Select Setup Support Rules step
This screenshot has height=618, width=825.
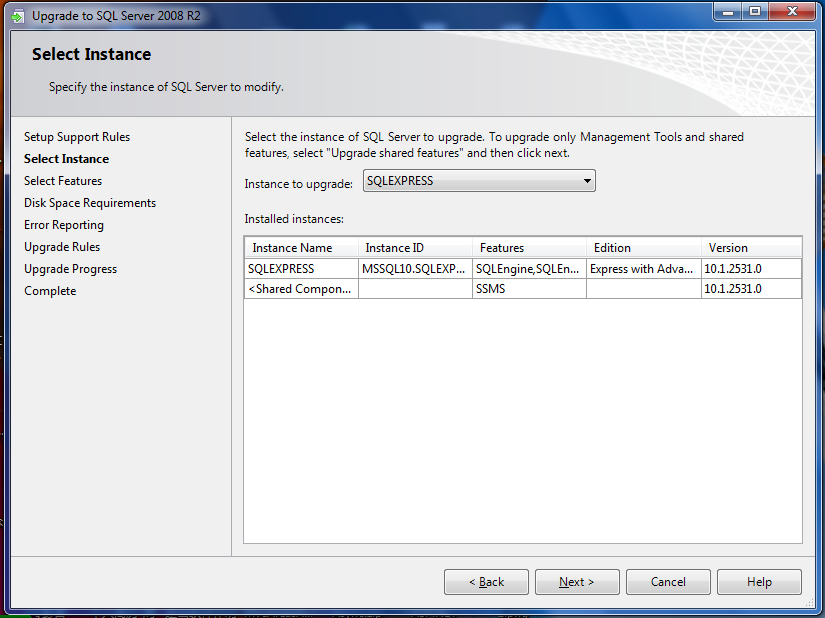(x=77, y=137)
